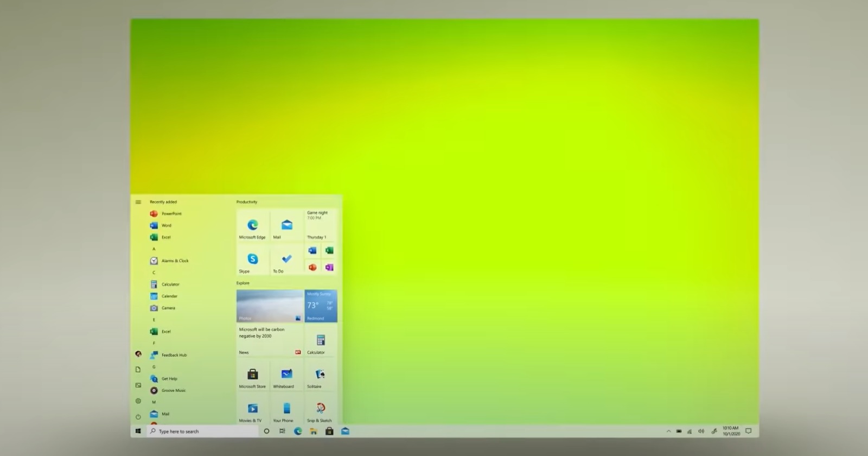868x456 pixels.
Task: Launch Groove Music
Action: point(168,390)
